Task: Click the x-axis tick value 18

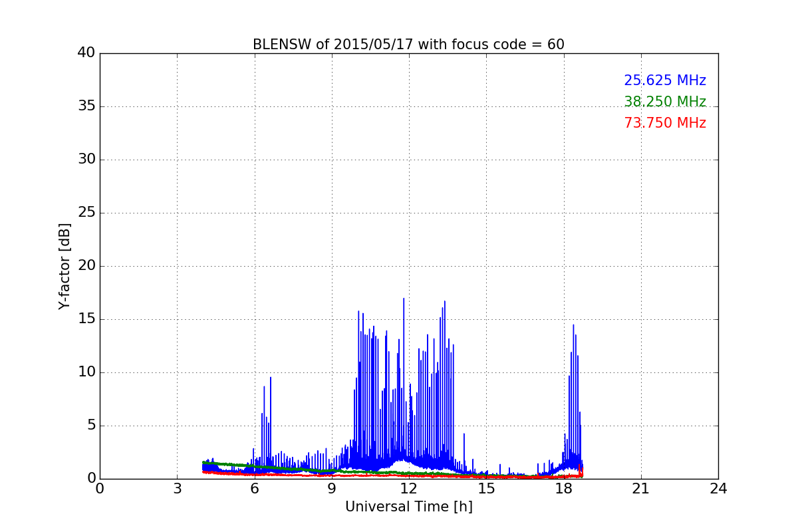Action: [563, 489]
